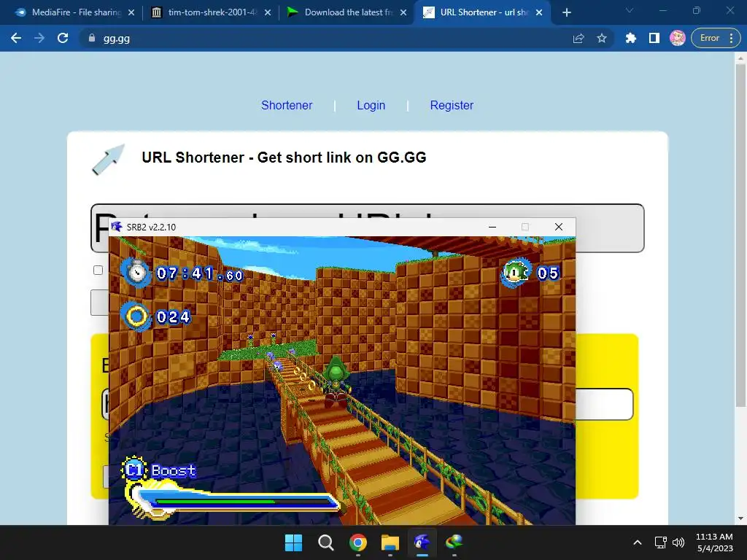
Task: Click the C1 Boost label in game
Action: point(160,470)
